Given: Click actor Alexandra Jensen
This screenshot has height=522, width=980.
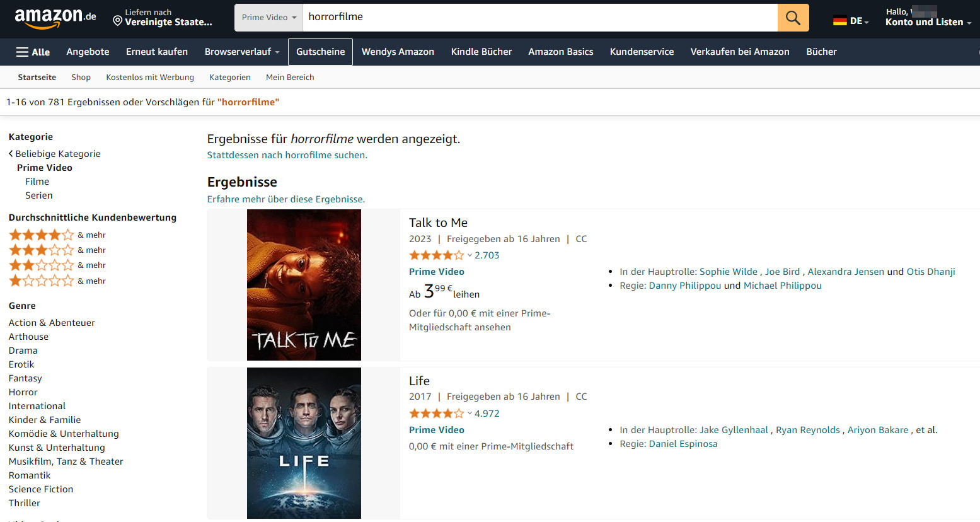Looking at the screenshot, I should (846, 272).
